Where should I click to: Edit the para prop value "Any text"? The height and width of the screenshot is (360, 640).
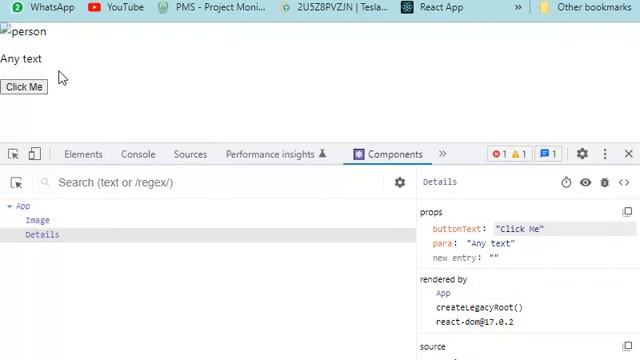tap(491, 244)
